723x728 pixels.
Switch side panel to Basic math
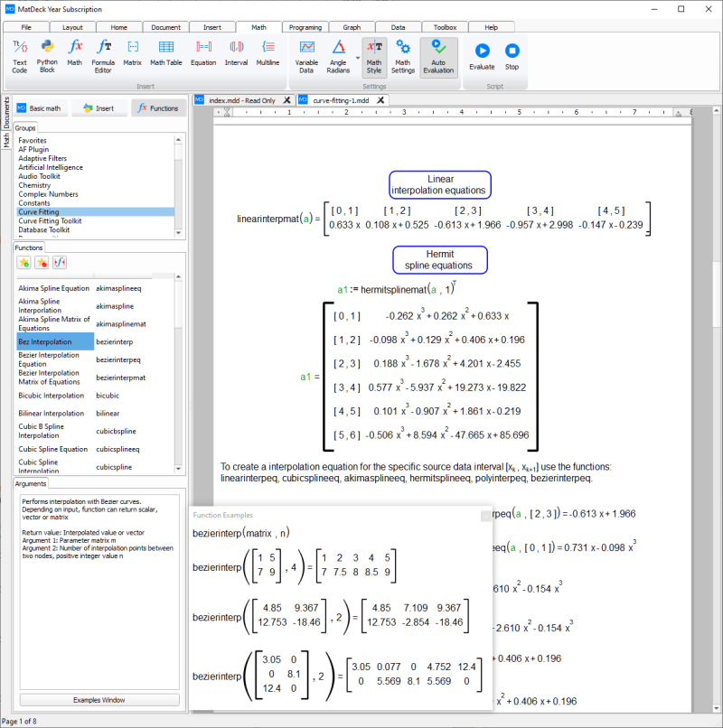(x=41, y=108)
